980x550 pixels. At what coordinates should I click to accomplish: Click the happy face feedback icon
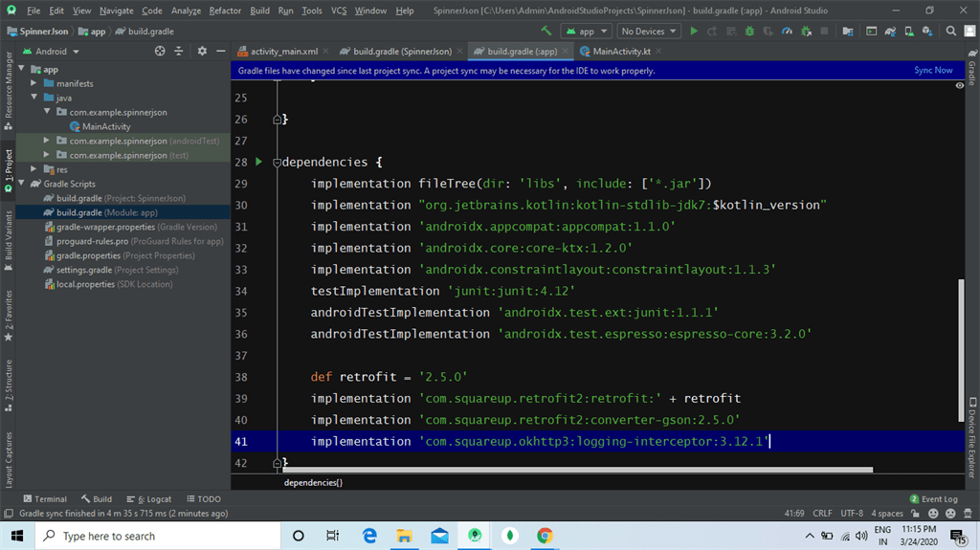click(933, 514)
